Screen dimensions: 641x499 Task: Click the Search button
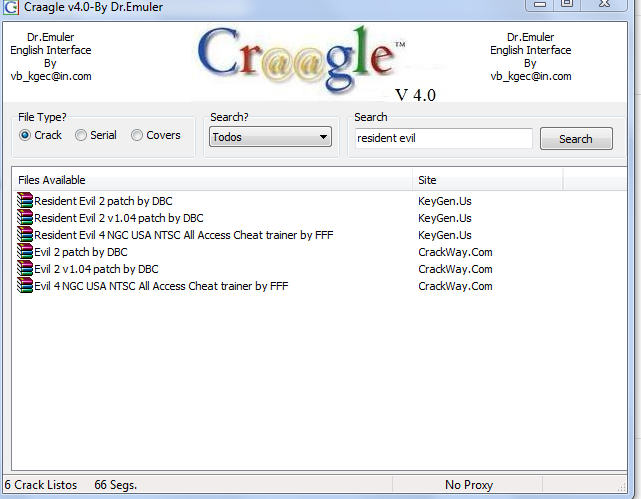[x=576, y=139]
